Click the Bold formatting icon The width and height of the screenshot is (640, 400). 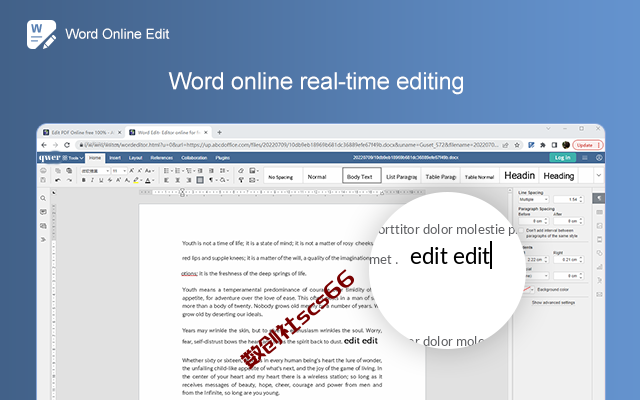[84, 180]
